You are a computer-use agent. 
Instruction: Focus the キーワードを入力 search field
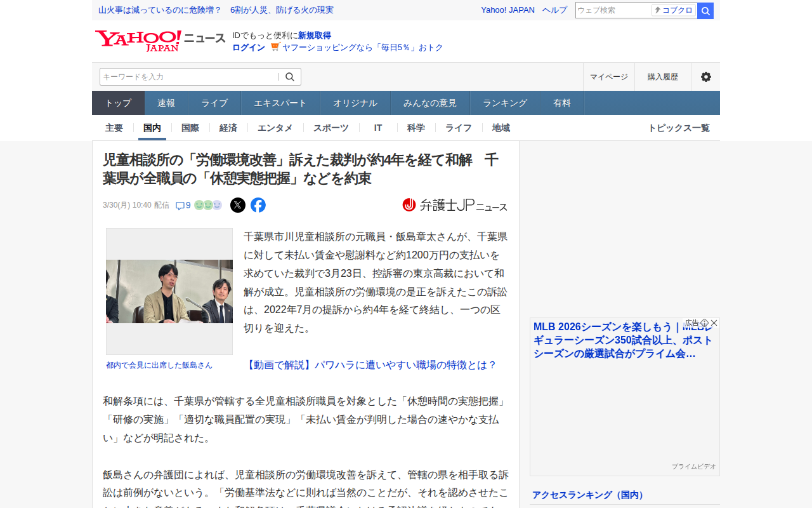point(189,77)
